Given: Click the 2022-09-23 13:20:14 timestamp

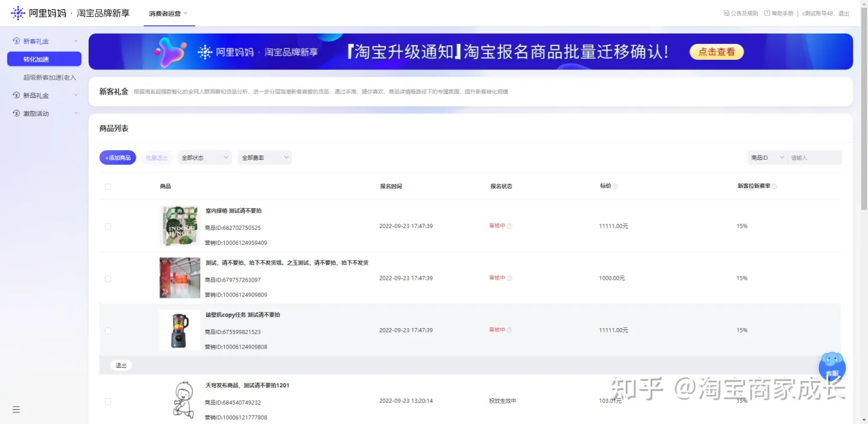Looking at the screenshot, I should click(406, 400).
